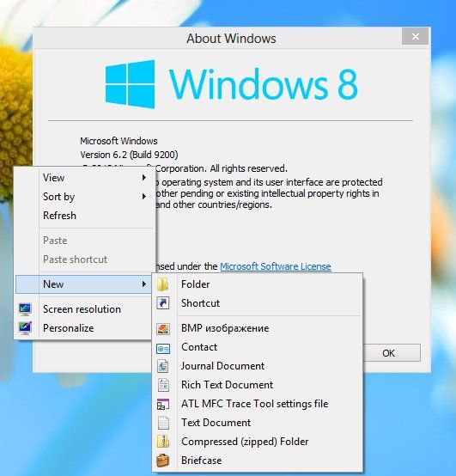456x476 pixels.
Task: Click the Journal Document icon
Action: [x=163, y=366]
